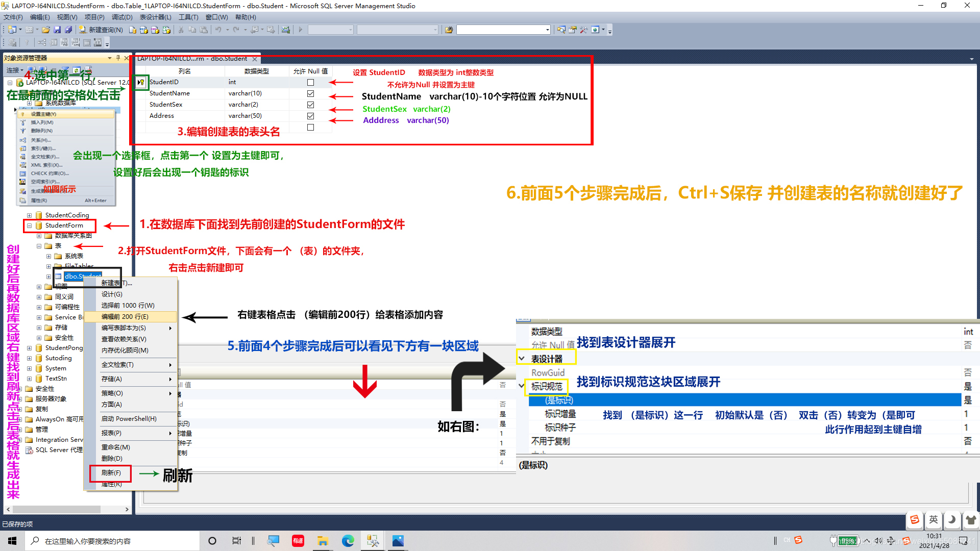This screenshot has height=551, width=980.
Task: Collapse the 表设计器 properties section
Action: (x=522, y=359)
